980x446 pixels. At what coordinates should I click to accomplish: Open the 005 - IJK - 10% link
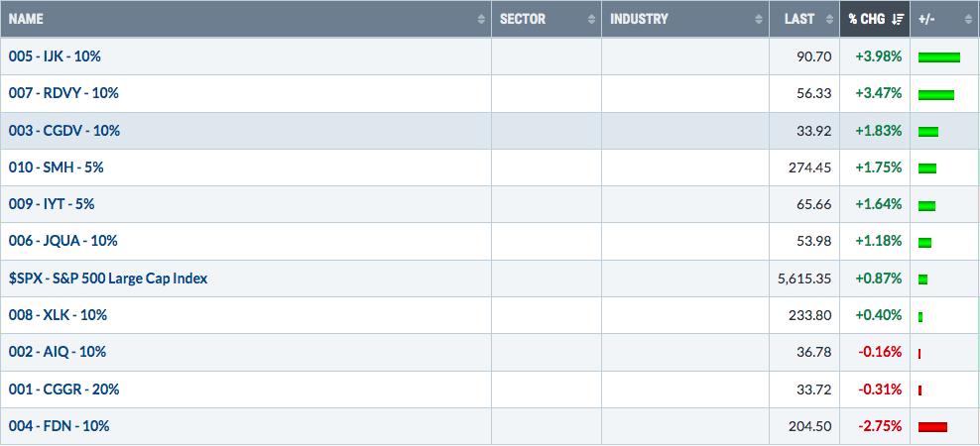(55, 56)
